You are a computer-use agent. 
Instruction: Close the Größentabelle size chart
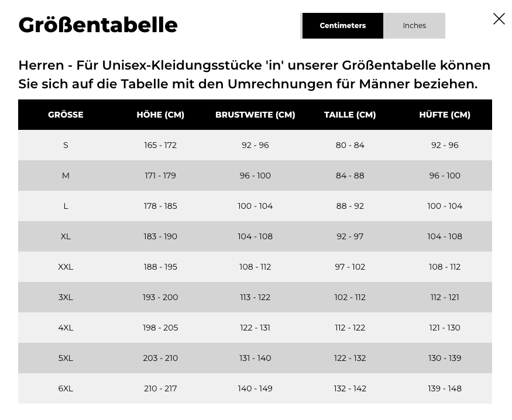(499, 19)
